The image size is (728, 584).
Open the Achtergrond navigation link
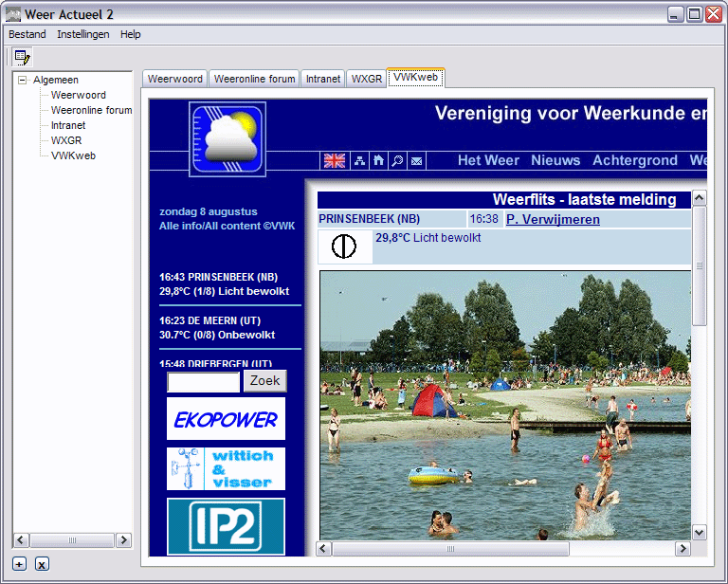pyautogui.click(x=635, y=160)
